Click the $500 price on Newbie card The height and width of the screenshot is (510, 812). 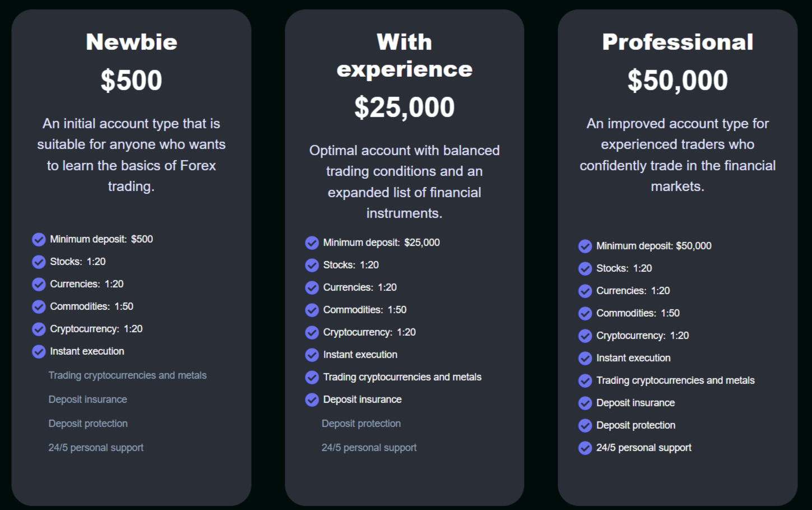point(131,80)
